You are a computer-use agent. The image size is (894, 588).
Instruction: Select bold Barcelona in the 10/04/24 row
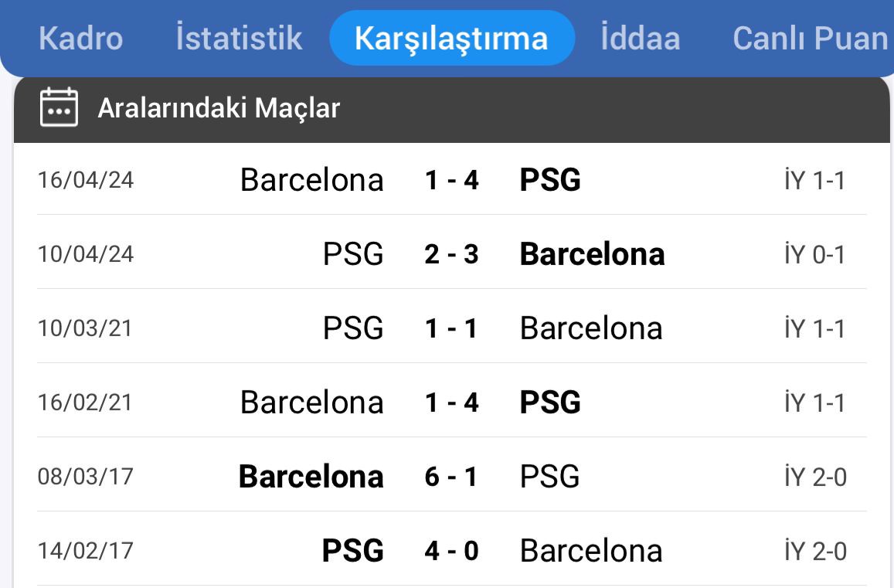coord(592,254)
